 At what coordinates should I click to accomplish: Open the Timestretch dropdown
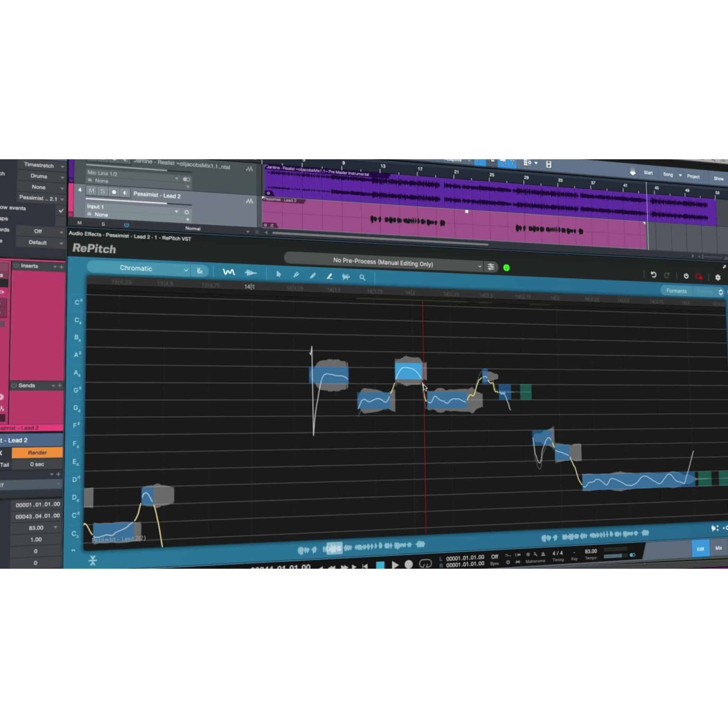coord(42,165)
